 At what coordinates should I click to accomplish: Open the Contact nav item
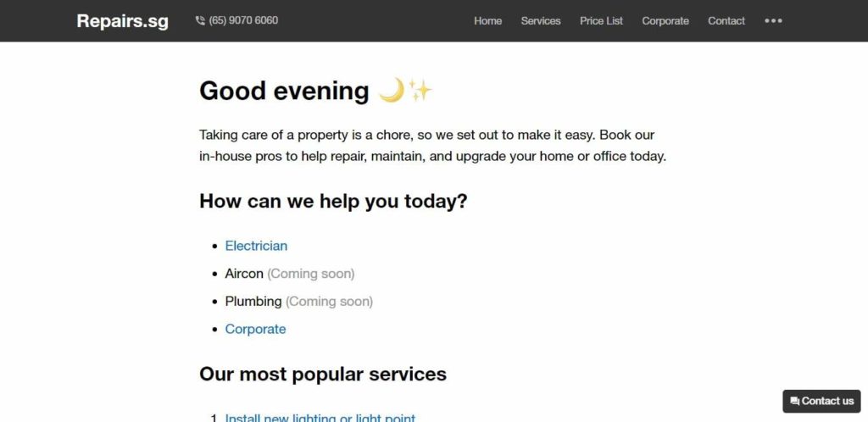[x=726, y=21]
